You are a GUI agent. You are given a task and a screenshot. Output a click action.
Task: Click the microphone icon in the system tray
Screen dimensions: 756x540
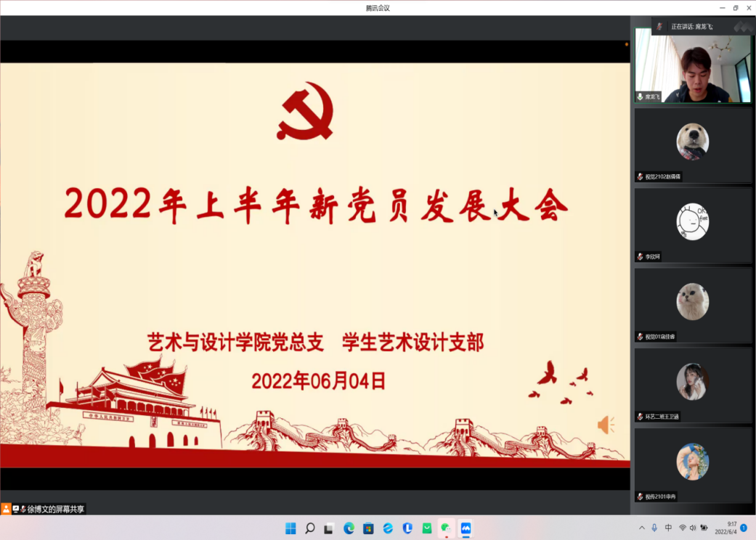pos(654,528)
